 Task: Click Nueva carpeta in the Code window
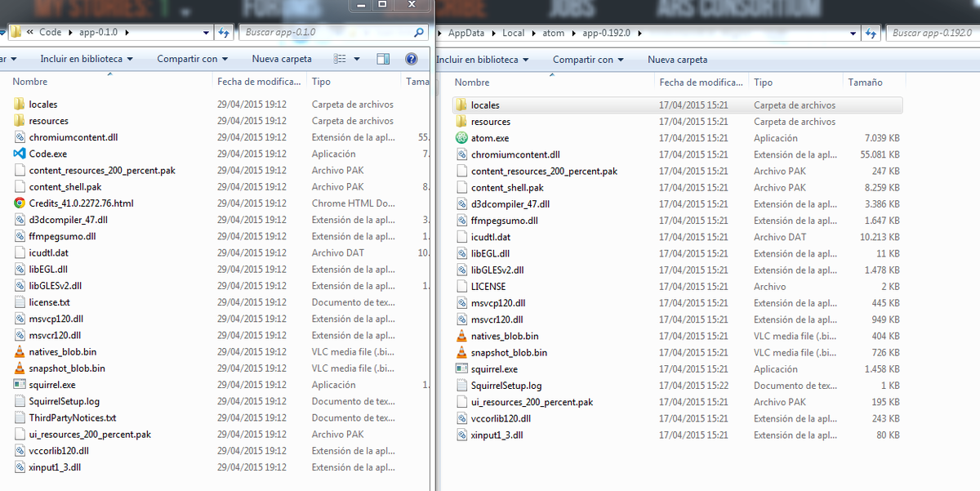point(282,59)
